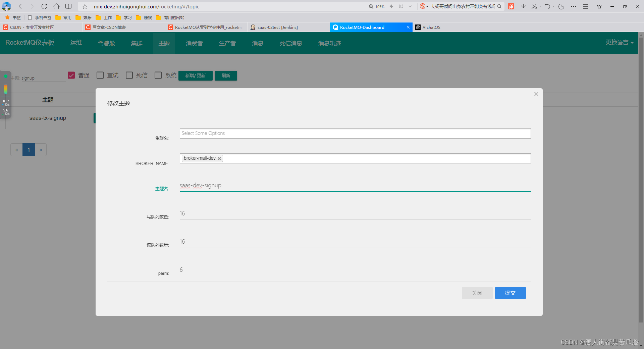Click the search magnifier in search box
The width and height of the screenshot is (644, 349).
(499, 6)
